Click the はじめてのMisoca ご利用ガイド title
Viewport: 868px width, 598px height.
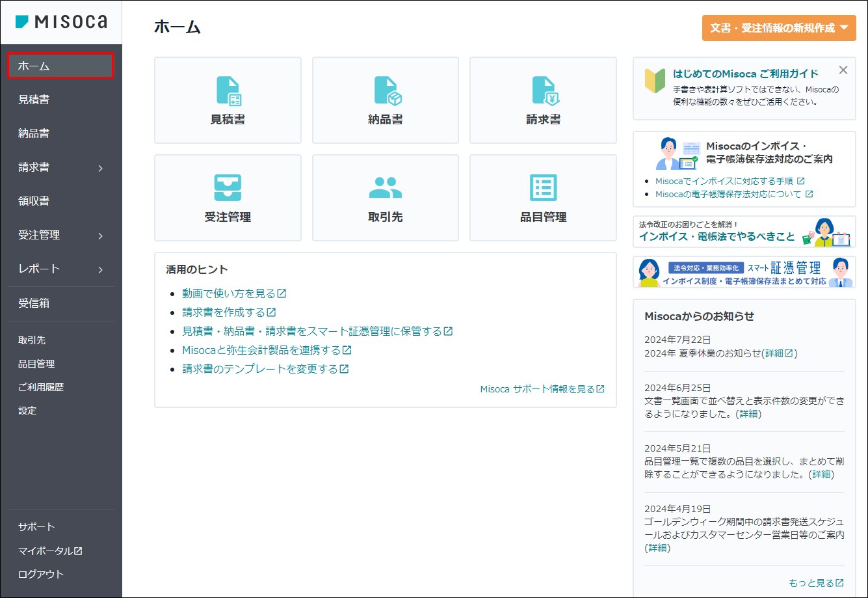[x=746, y=74]
